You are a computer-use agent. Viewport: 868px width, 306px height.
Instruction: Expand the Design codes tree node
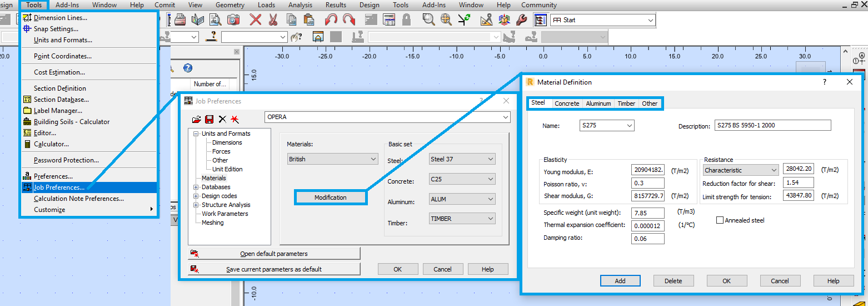196,196
